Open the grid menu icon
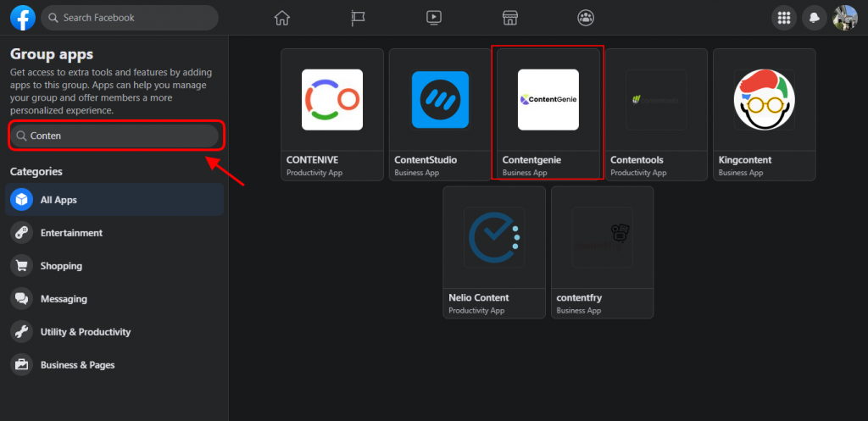 tap(784, 18)
